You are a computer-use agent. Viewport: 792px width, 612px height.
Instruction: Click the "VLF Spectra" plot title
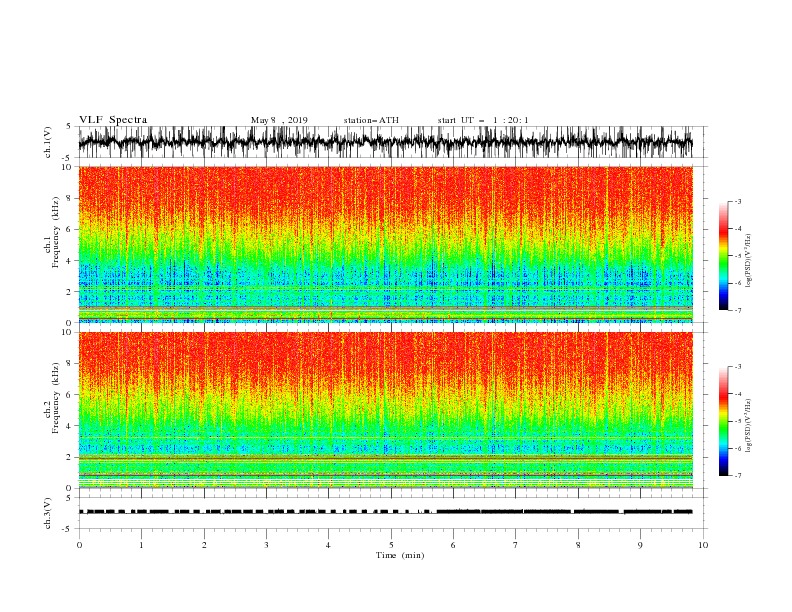tap(113, 120)
